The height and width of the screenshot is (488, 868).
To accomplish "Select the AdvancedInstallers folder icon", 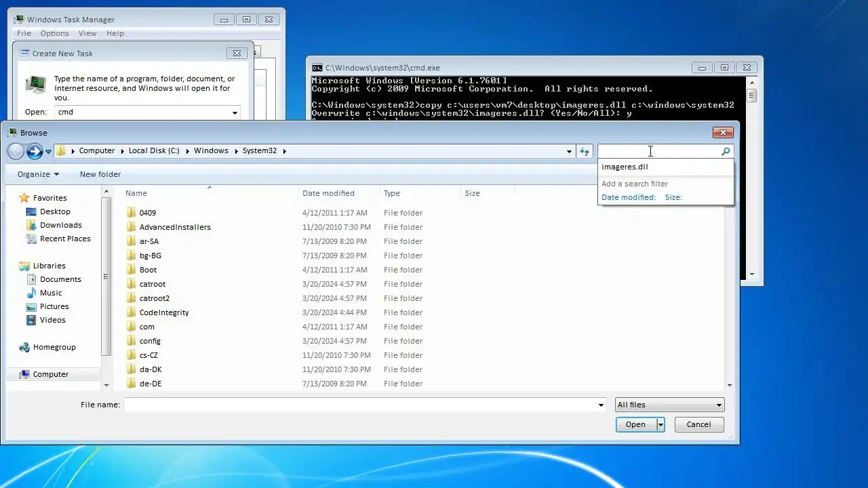I will pos(132,227).
